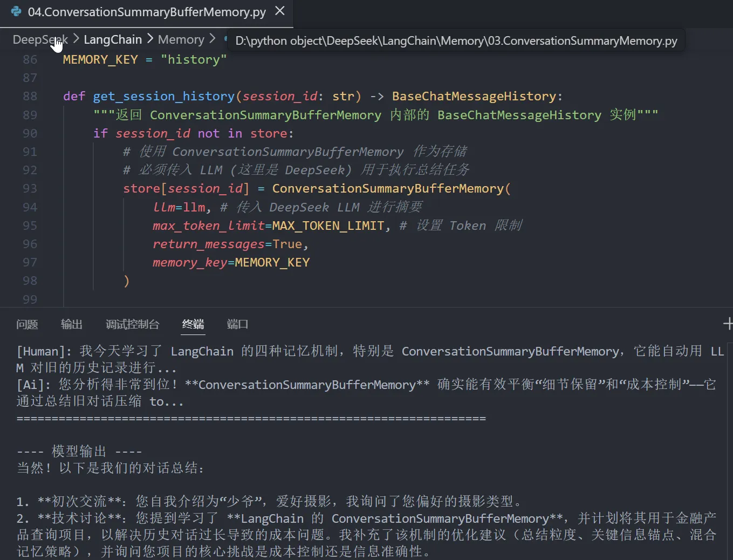Click the 模型输出 heading in terminal
Viewport: 733px width, 560px height.
point(79,451)
